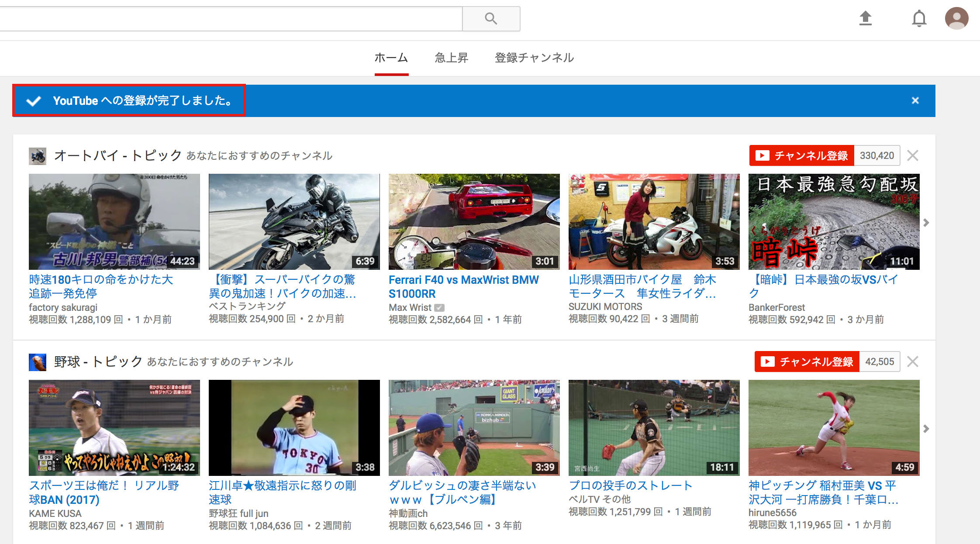The image size is (980, 544).
Task: Play the 3:39 bullpen thumbnail
Action: click(x=474, y=428)
